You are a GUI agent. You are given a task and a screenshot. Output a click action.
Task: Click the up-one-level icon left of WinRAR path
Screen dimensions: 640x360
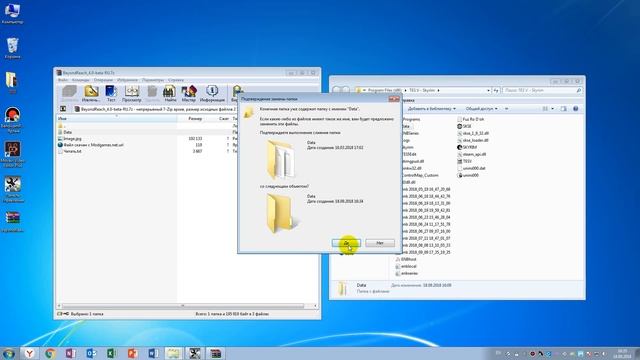[63, 109]
